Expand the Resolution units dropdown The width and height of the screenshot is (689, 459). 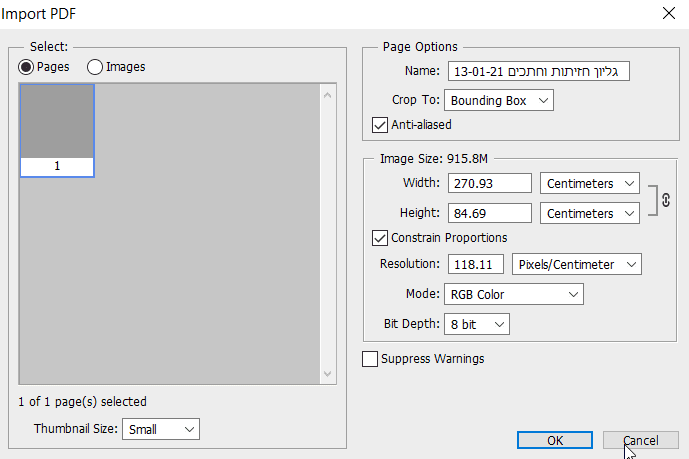point(576,264)
